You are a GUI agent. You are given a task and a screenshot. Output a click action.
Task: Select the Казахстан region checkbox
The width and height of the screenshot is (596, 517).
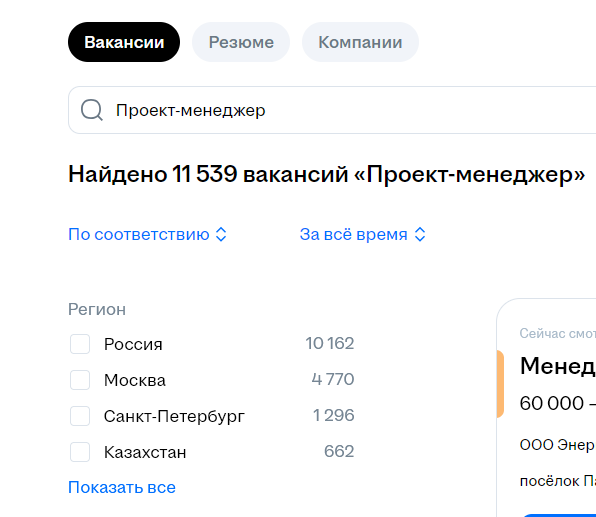[x=80, y=452]
